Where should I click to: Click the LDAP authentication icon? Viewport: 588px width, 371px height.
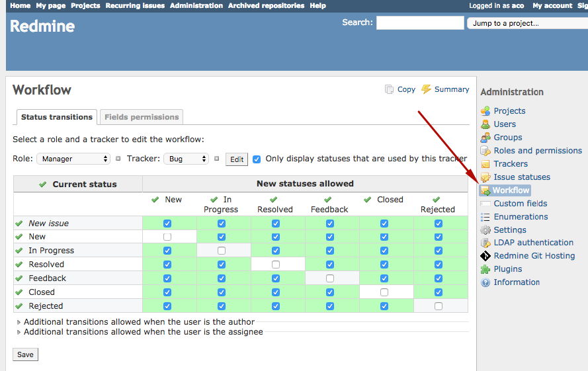[x=485, y=243]
